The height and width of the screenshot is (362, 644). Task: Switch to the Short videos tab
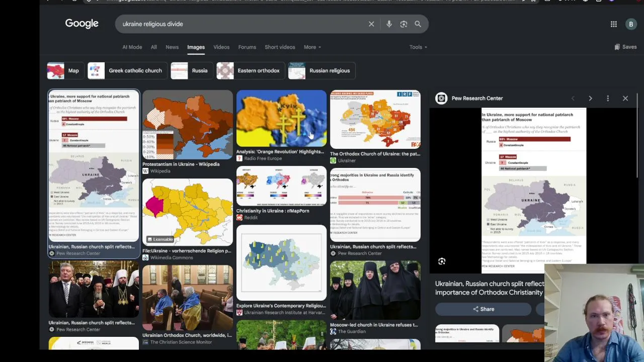point(280,47)
